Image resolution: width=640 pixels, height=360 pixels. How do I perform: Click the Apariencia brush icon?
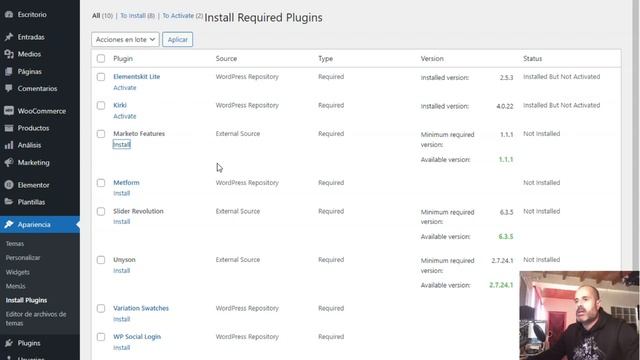click(x=9, y=224)
